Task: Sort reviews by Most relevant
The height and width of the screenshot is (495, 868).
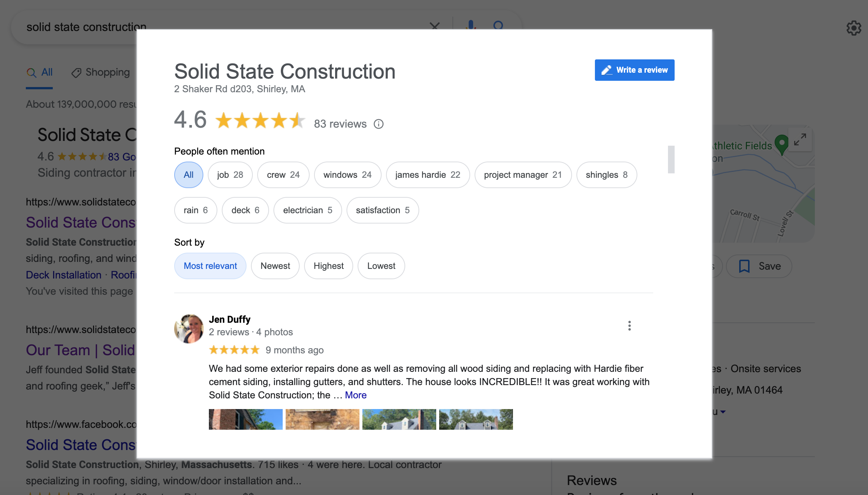Action: click(210, 266)
